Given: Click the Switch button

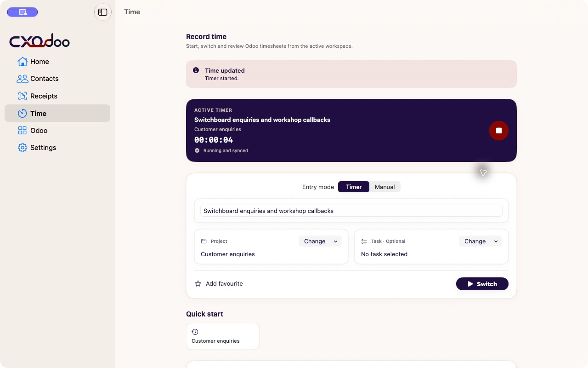Looking at the screenshot, I should [482, 284].
